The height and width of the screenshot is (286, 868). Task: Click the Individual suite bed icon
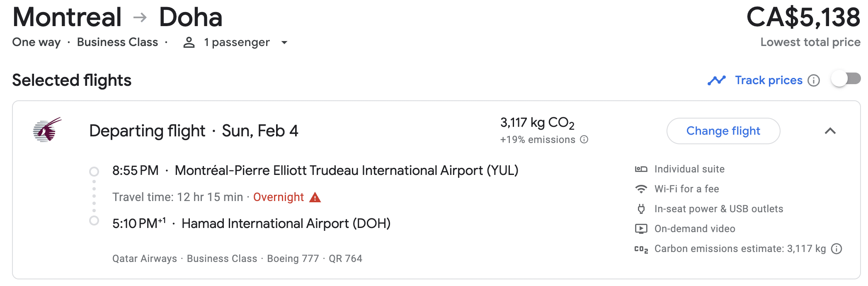(641, 169)
